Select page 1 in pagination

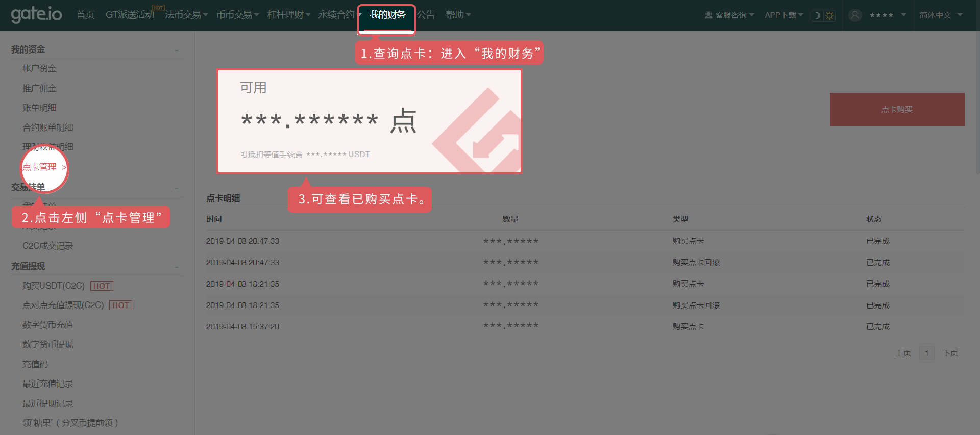(927, 353)
